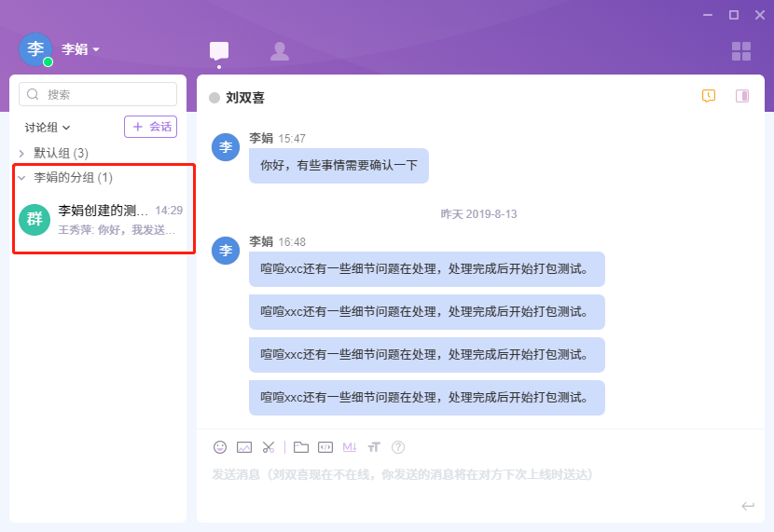Open the apps grid icon

point(741,51)
